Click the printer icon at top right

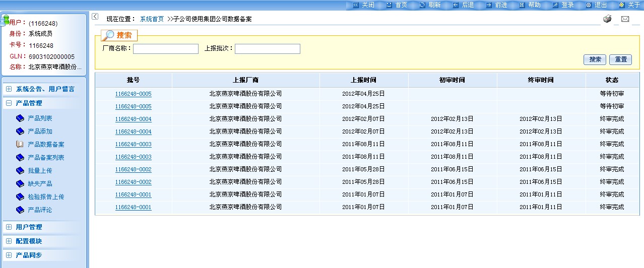607,19
